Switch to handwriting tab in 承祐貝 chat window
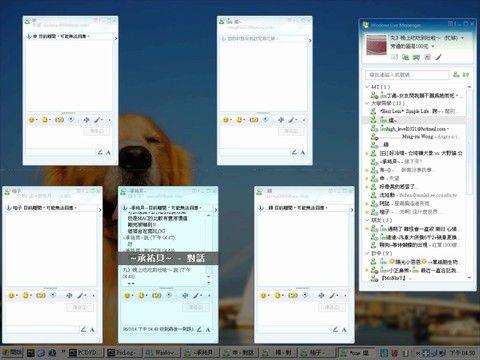 point(199,329)
